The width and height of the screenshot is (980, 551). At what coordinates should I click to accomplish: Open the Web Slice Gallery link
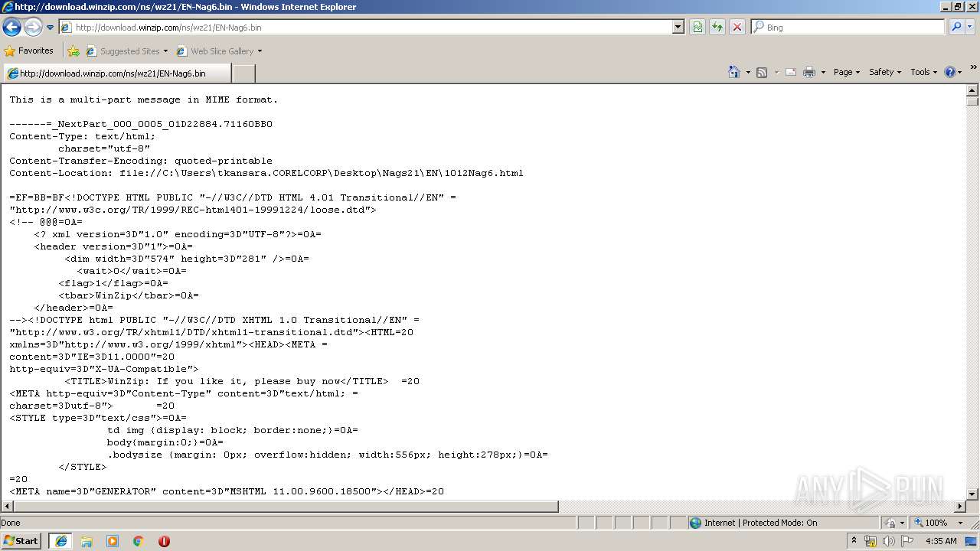tap(216, 51)
